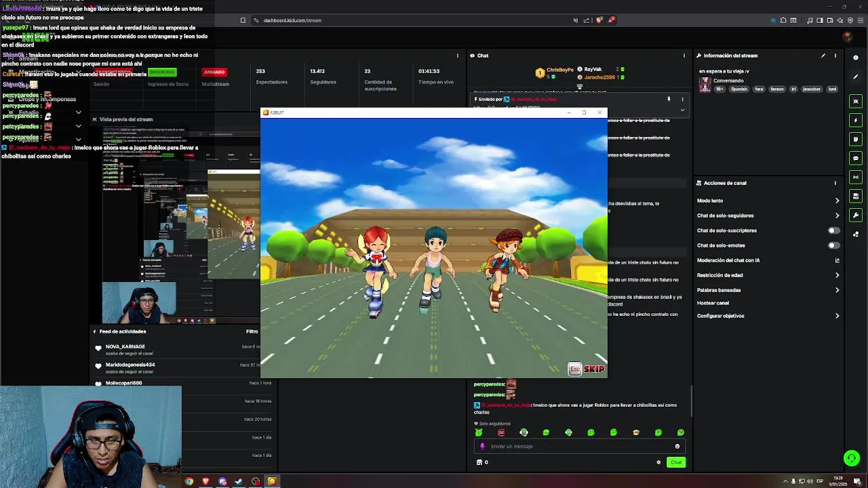
Task: Select the faraon tag
Action: [776, 89]
